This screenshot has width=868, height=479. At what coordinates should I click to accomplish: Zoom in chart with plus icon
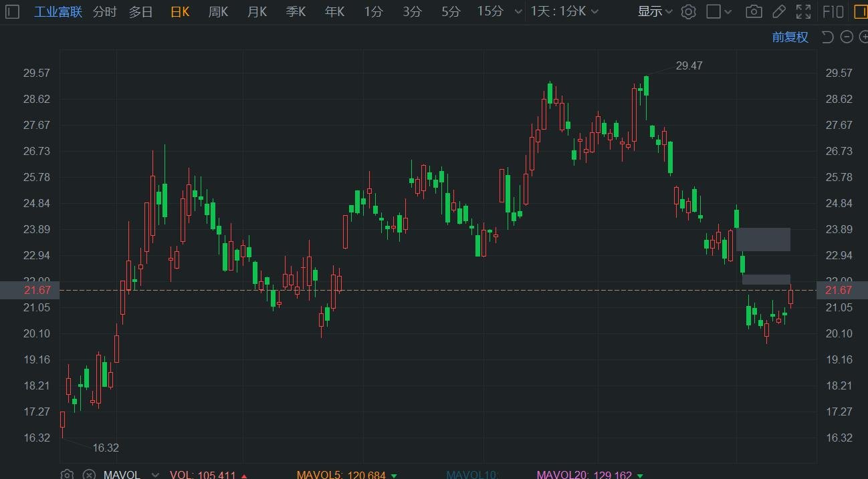point(863,37)
